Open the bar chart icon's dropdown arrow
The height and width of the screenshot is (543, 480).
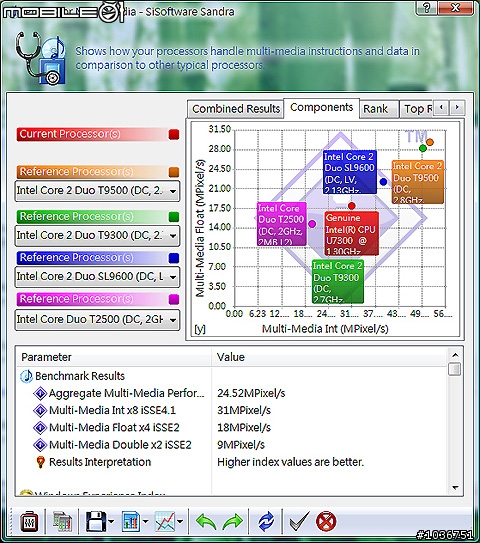[x=145, y=522]
